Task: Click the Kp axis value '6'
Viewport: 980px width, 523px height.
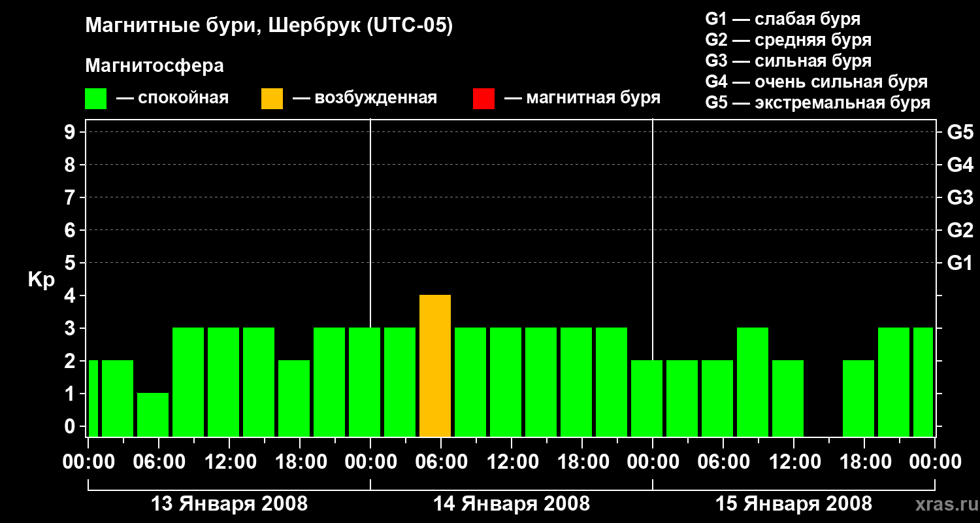Action: pyautogui.click(x=71, y=230)
